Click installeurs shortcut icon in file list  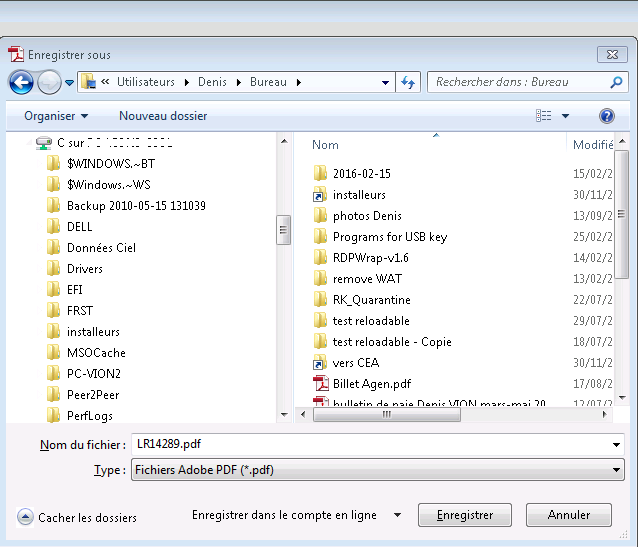pos(320,195)
